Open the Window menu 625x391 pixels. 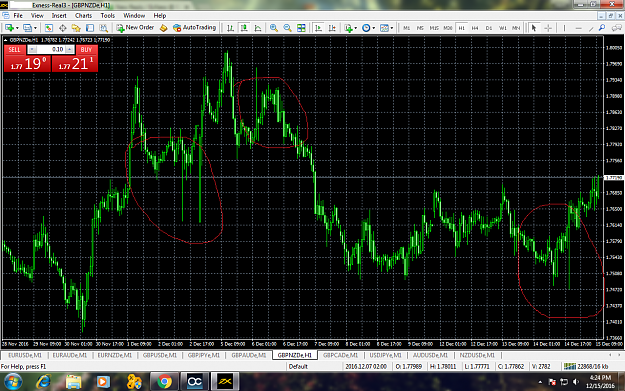click(134, 16)
